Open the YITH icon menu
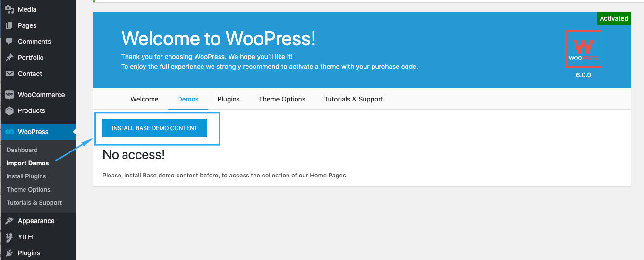The width and height of the screenshot is (644, 260). coord(9,237)
